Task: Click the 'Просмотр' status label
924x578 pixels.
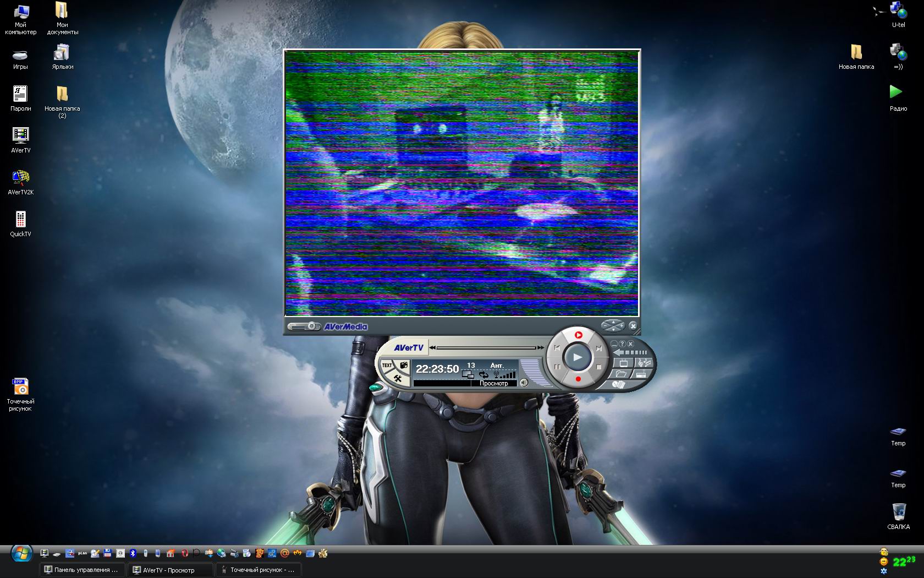Action: [494, 383]
